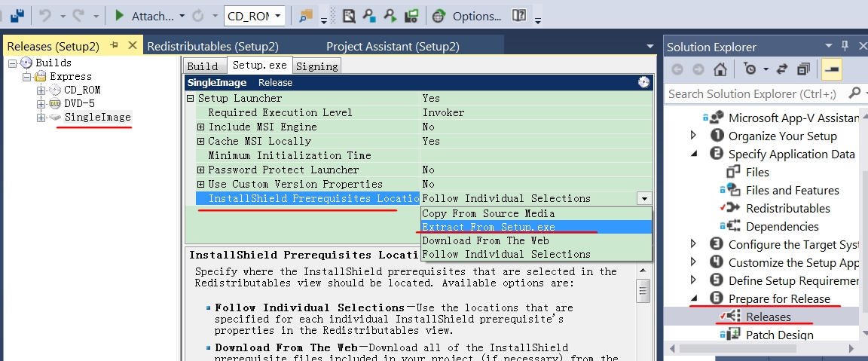Collapse the Setup Launcher property group
This screenshot has height=361, width=868.
pos(191,99)
